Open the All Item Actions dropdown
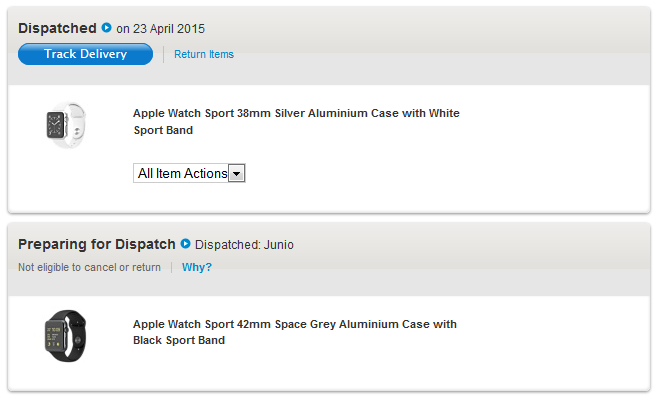This screenshot has height=400, width=660. coord(182,173)
